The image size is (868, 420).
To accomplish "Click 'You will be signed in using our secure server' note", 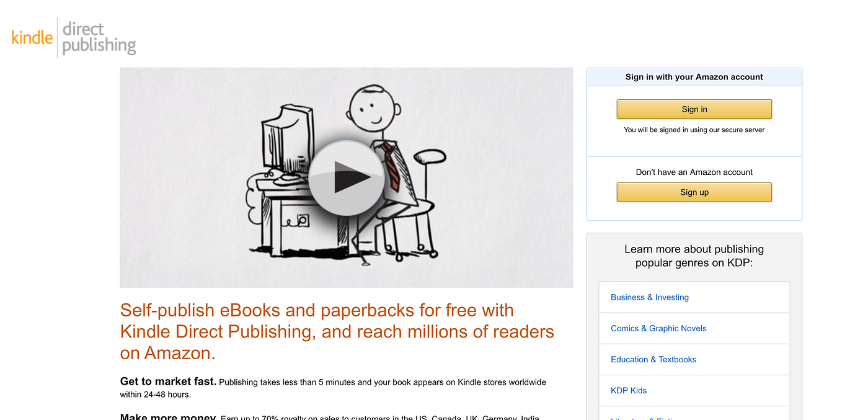I will (x=694, y=130).
